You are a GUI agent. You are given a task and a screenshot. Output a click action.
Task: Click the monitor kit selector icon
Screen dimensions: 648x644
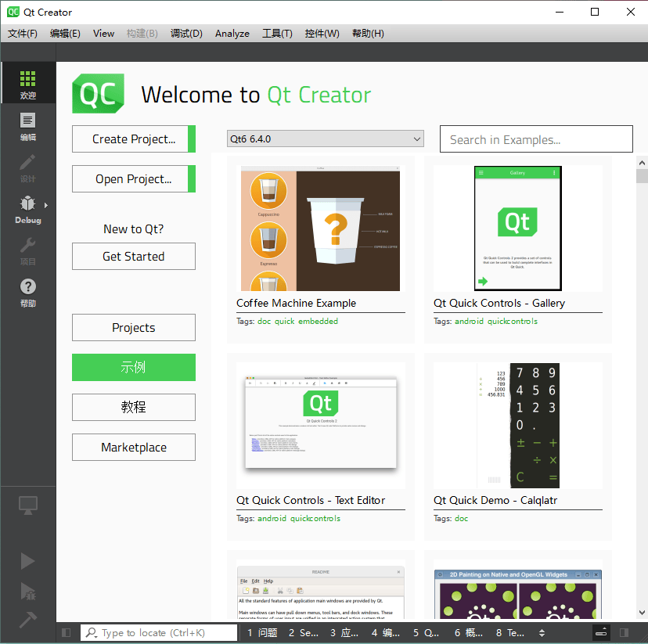click(27, 505)
